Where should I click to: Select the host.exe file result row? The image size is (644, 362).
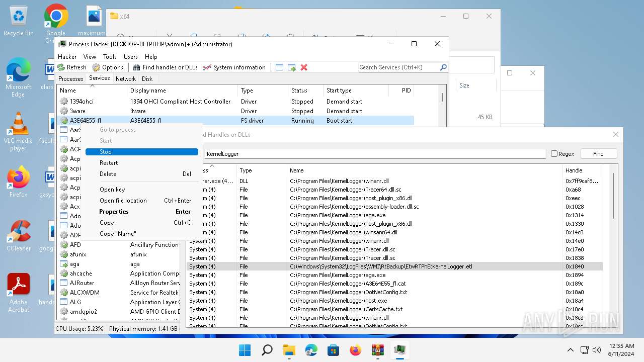[x=395, y=301]
